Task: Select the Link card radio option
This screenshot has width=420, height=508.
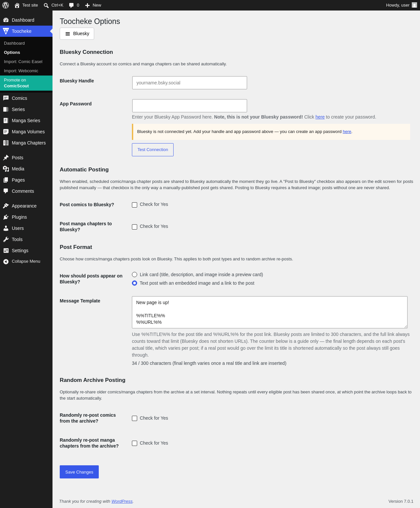Action: (135, 275)
